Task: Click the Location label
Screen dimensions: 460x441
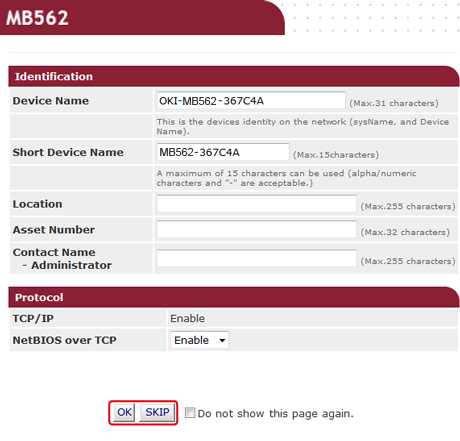Action: pyautogui.click(x=37, y=204)
